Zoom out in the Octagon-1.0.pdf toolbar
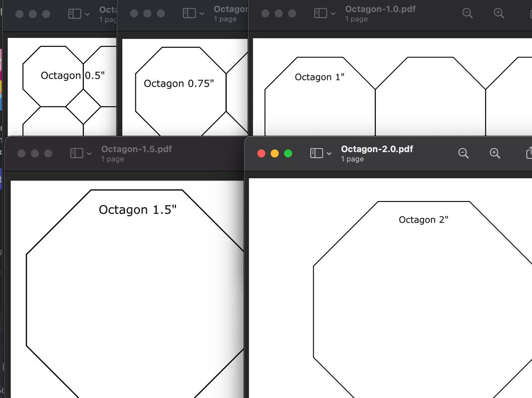The image size is (532, 398). click(467, 13)
